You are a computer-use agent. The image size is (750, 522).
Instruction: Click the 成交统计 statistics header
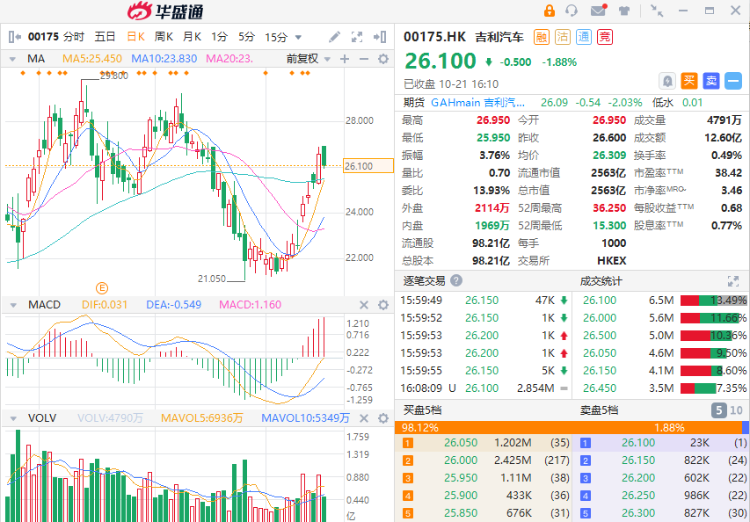point(601,281)
